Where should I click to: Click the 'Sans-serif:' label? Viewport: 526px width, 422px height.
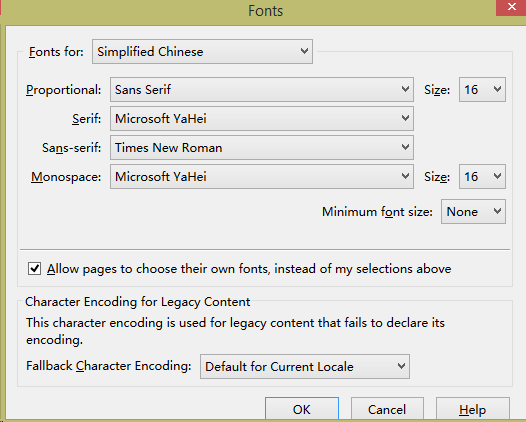[71, 148]
